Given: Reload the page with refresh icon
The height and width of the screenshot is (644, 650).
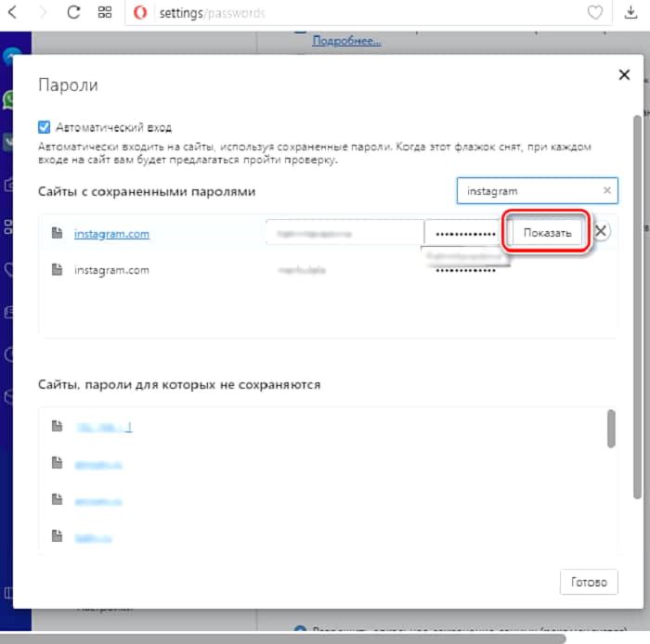Looking at the screenshot, I should coord(73,12).
